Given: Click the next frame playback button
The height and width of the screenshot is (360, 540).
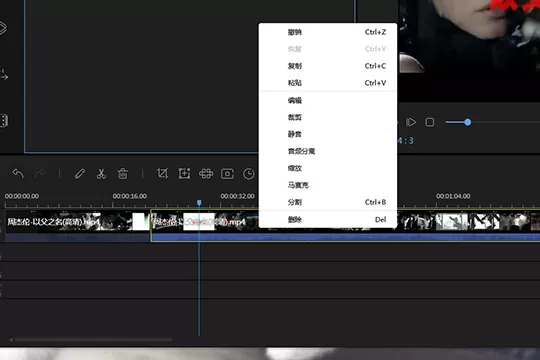Looking at the screenshot, I should point(411,122).
